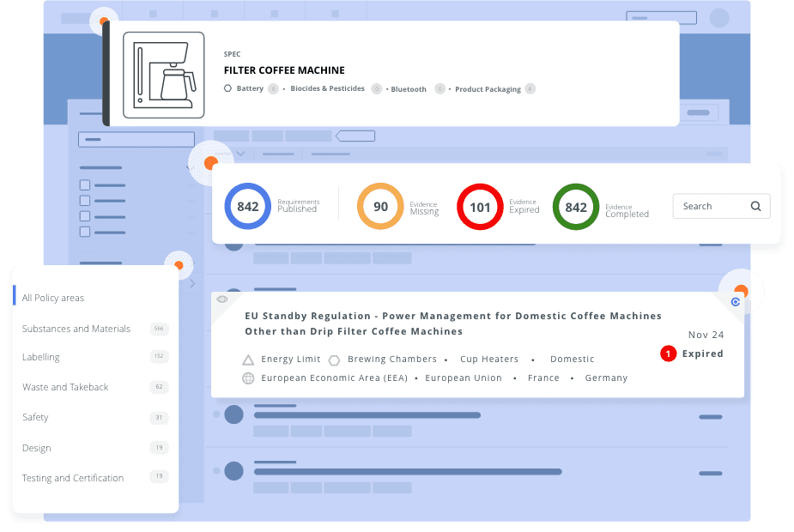Click the globe icon beside European Economic Area
Viewport: 794px width, 532px height.
[248, 378]
